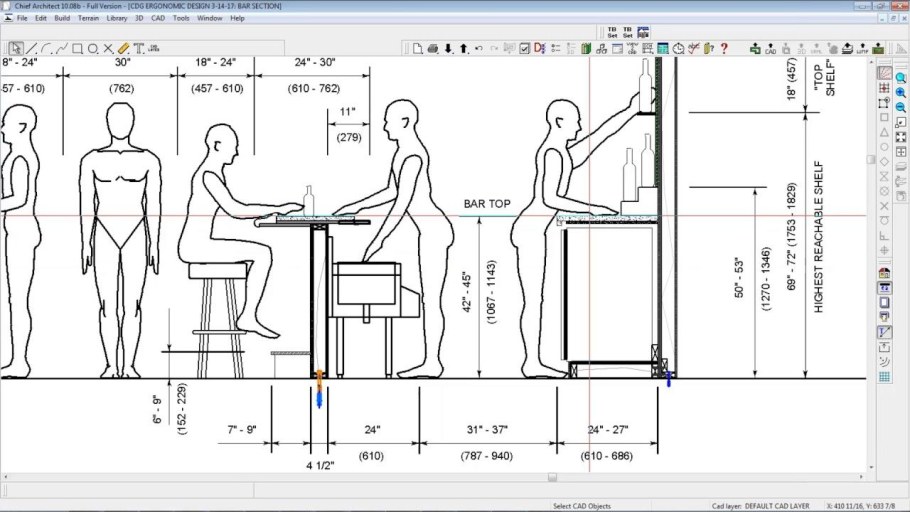
Task: Select the Circle drawing tool
Action: (x=92, y=48)
